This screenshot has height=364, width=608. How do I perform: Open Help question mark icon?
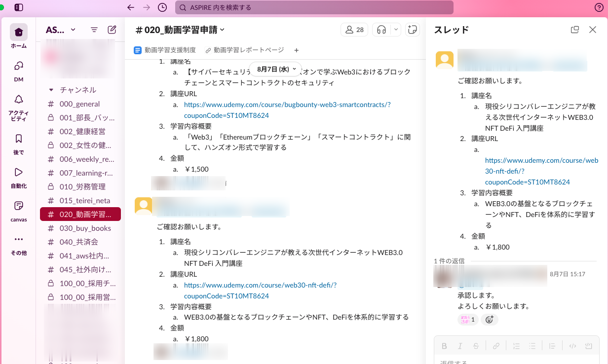click(599, 7)
